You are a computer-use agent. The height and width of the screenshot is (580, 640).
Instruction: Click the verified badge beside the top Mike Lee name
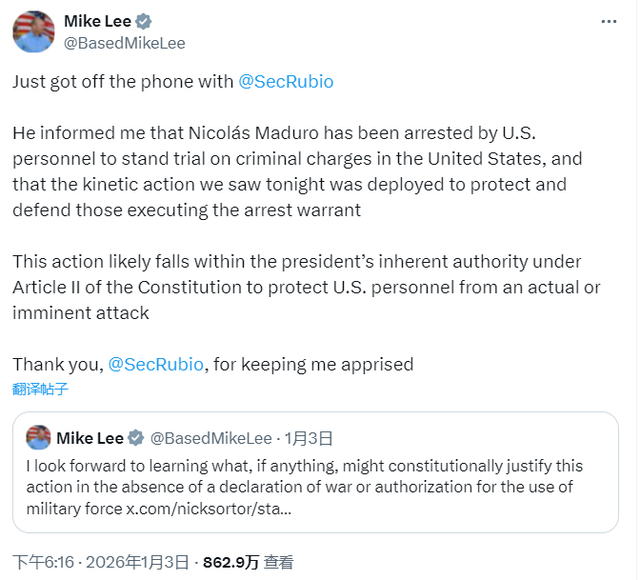coord(143,21)
